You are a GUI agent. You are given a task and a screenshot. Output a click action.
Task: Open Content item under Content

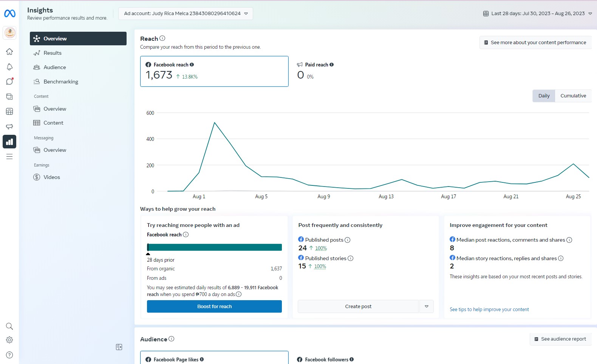coord(78,123)
